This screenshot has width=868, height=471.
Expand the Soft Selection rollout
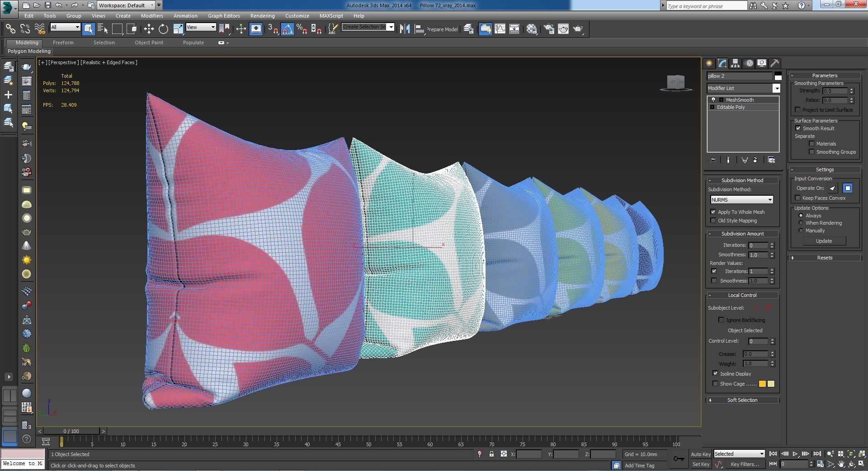[x=742, y=400]
